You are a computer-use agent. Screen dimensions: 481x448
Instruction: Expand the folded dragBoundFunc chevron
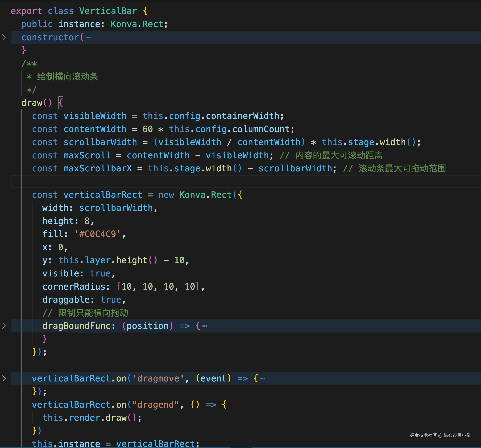click(x=4, y=326)
